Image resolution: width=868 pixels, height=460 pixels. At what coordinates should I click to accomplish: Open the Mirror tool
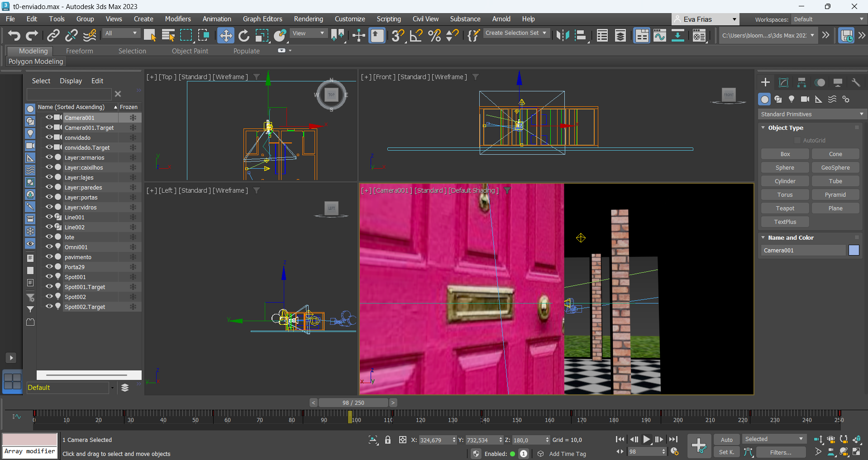(563, 35)
